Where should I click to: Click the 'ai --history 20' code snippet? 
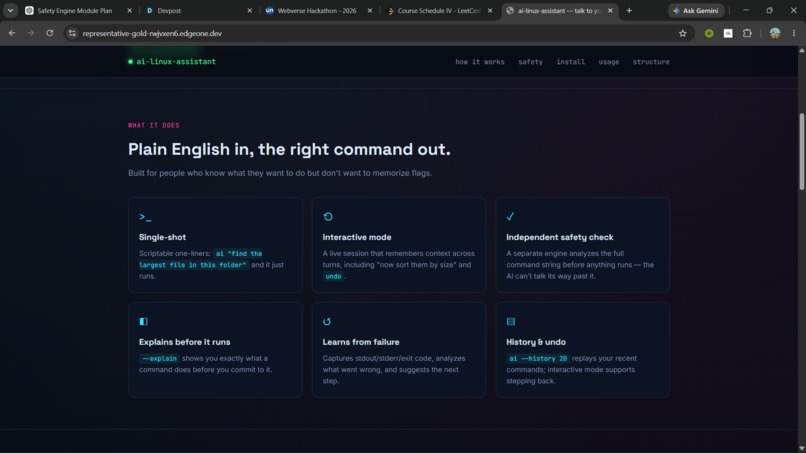(538, 358)
